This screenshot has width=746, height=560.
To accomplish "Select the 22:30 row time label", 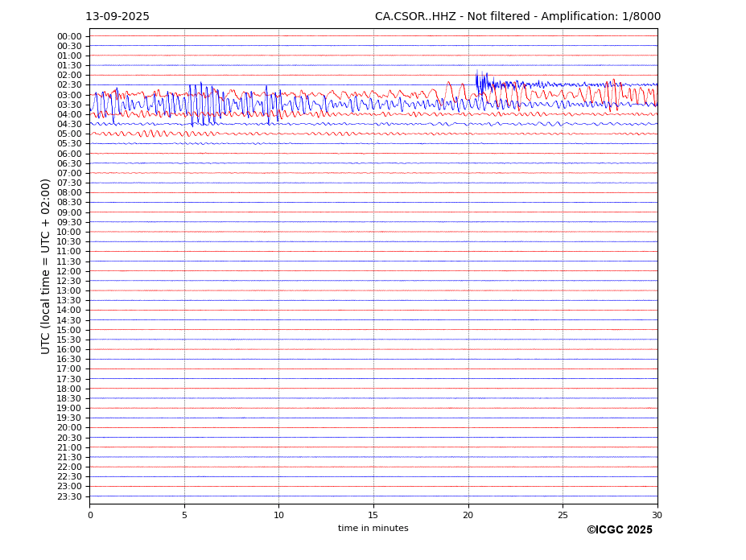I will [69, 477].
